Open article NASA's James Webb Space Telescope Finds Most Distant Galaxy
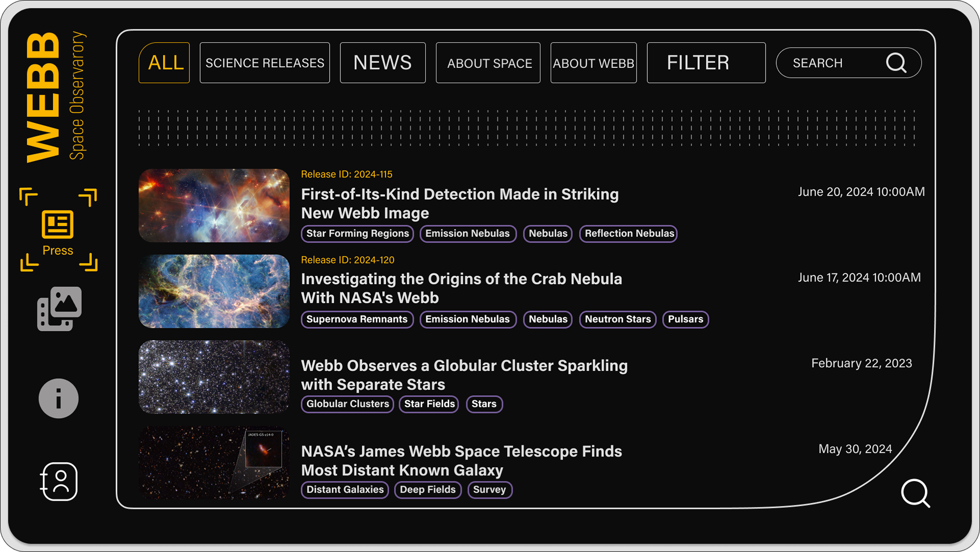 tap(461, 461)
